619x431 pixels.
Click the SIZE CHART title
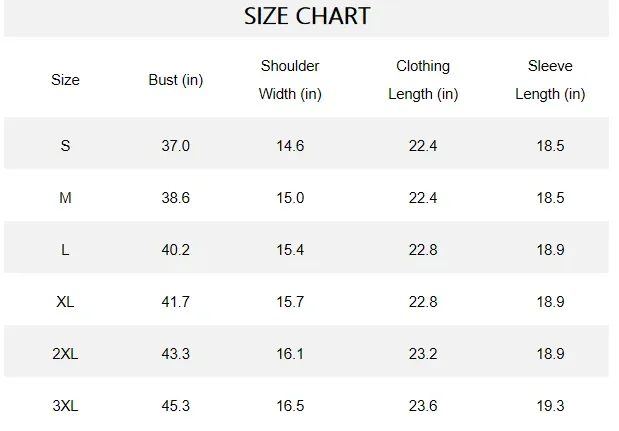click(x=307, y=16)
